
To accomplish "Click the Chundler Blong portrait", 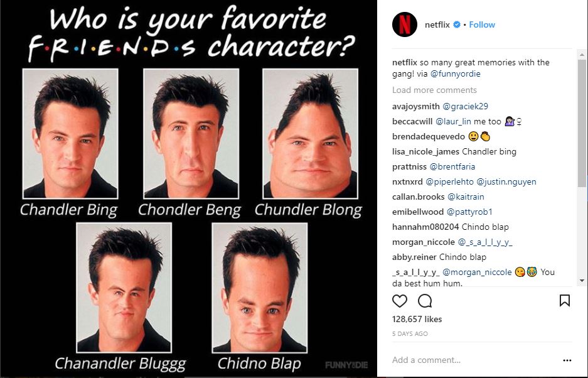I will (x=310, y=134).
